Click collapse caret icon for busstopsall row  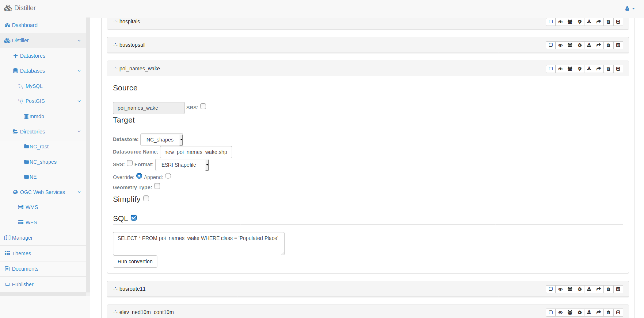[x=618, y=45]
